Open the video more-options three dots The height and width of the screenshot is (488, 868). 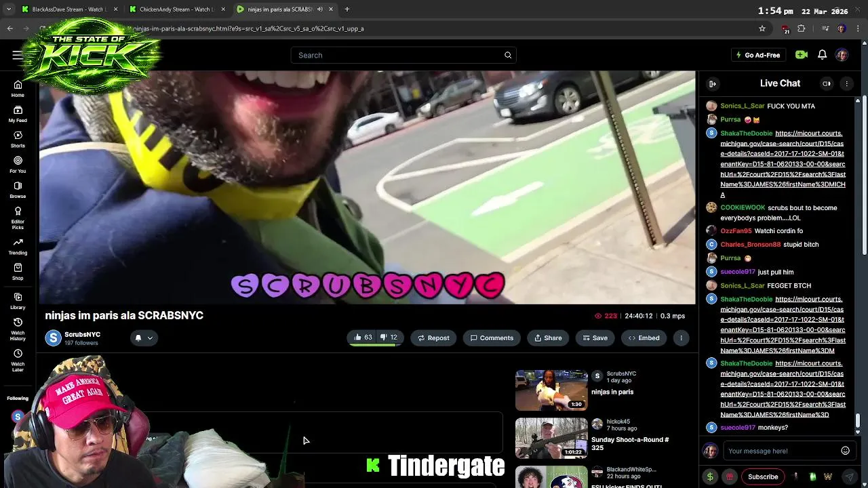681,338
